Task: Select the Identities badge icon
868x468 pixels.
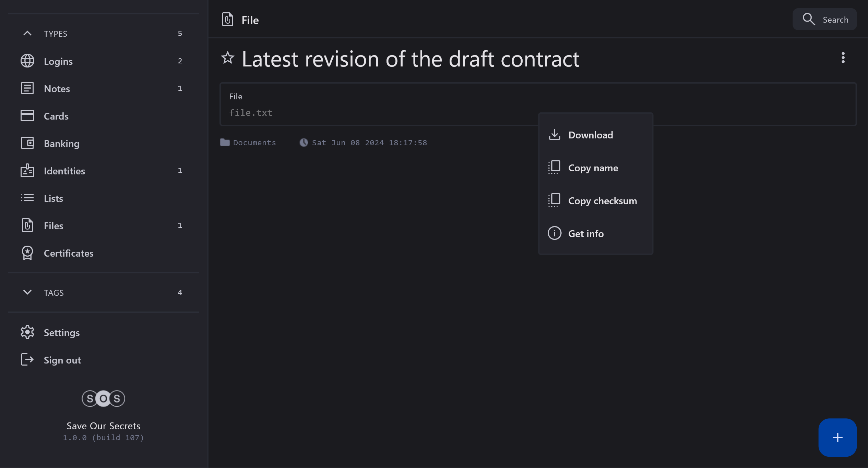Action: coord(27,171)
